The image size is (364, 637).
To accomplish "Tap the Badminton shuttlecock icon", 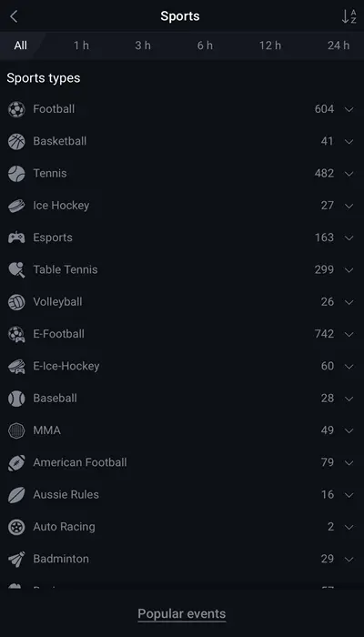I will click(16, 559).
